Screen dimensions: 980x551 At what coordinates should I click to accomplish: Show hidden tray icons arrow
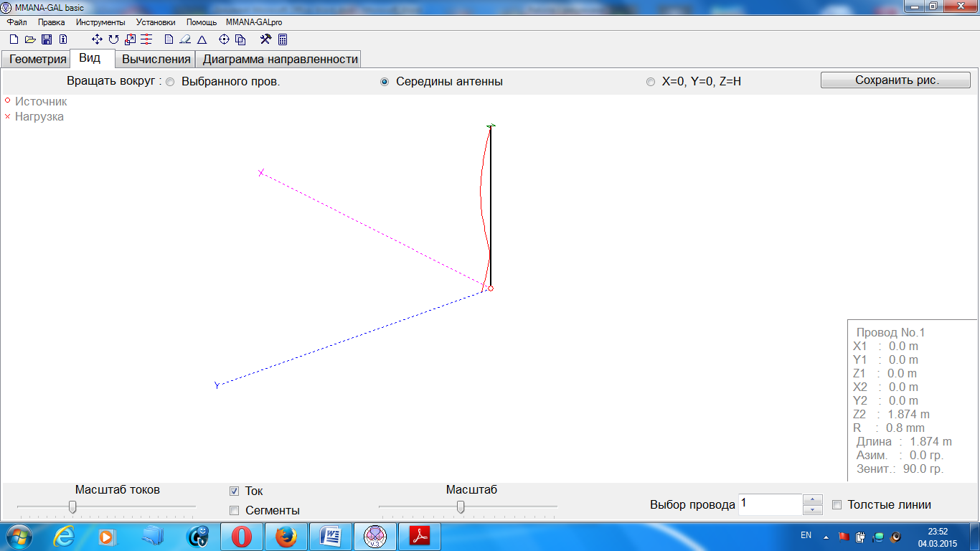coord(826,536)
